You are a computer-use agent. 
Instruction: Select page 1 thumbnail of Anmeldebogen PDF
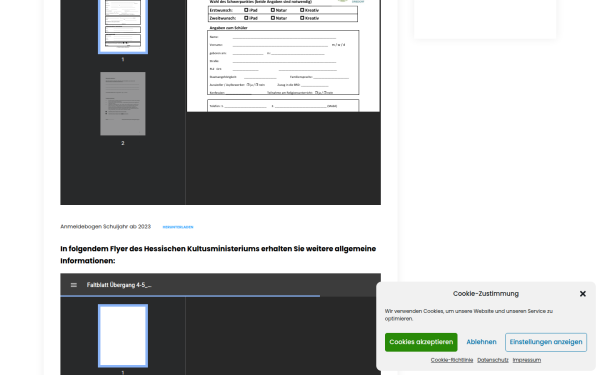123,26
